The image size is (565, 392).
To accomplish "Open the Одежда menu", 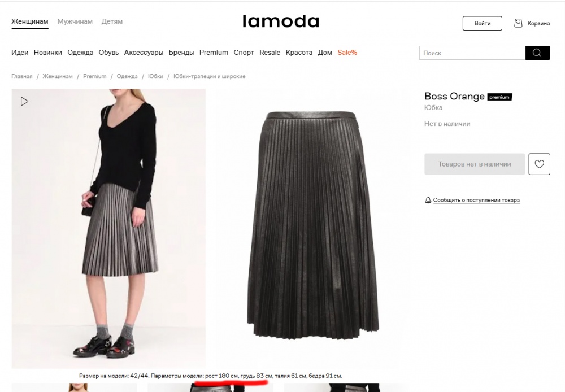I will pyautogui.click(x=80, y=53).
